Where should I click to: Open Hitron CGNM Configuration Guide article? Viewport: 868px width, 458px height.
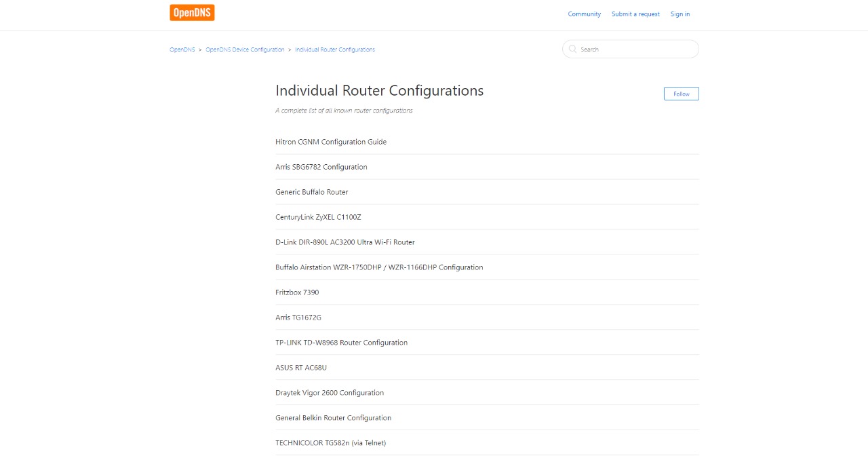[331, 142]
